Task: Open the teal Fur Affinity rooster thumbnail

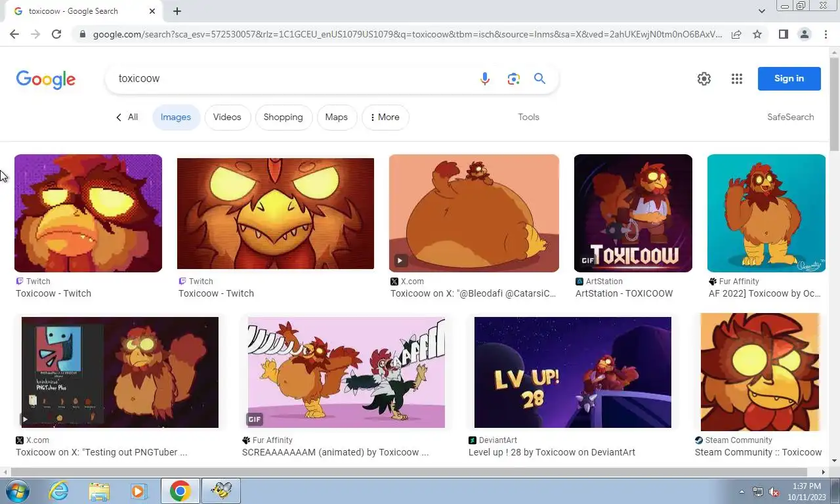Action: (766, 213)
